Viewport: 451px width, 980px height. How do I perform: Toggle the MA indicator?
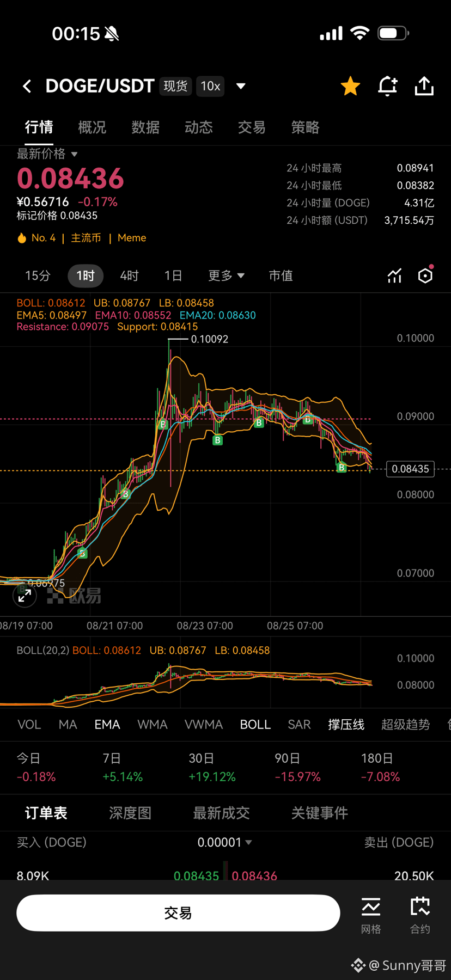pos(68,725)
